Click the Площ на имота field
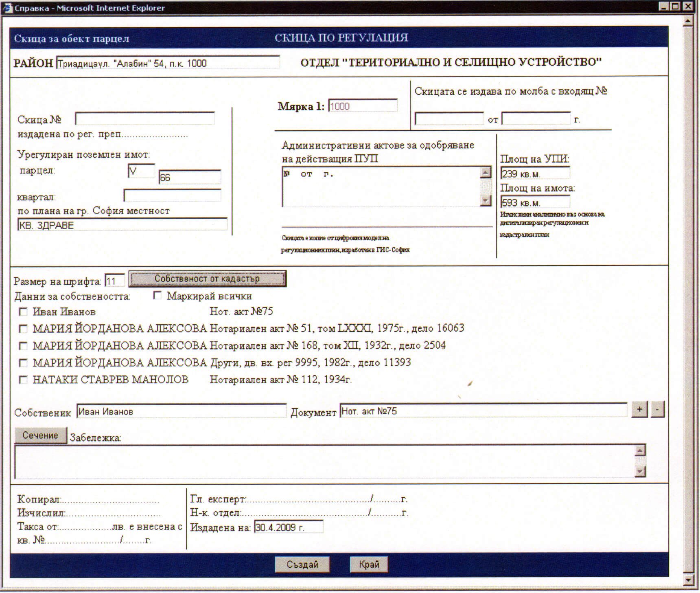 pyautogui.click(x=535, y=202)
